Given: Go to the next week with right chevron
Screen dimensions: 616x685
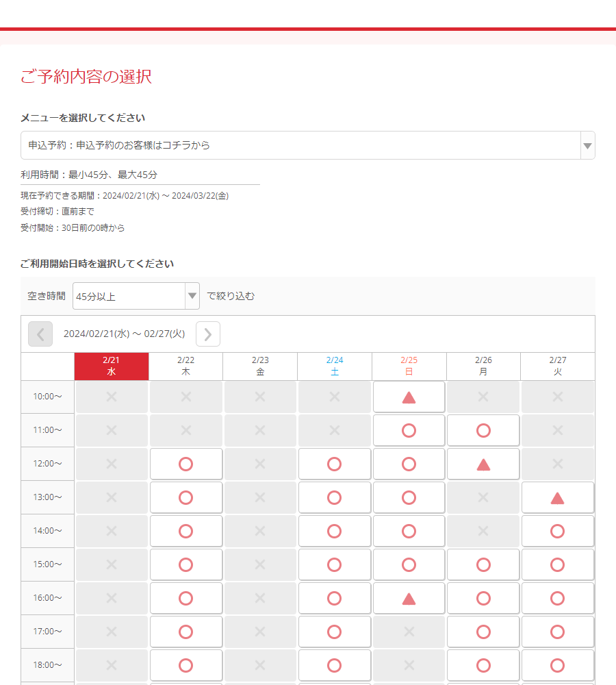Looking at the screenshot, I should pos(208,334).
